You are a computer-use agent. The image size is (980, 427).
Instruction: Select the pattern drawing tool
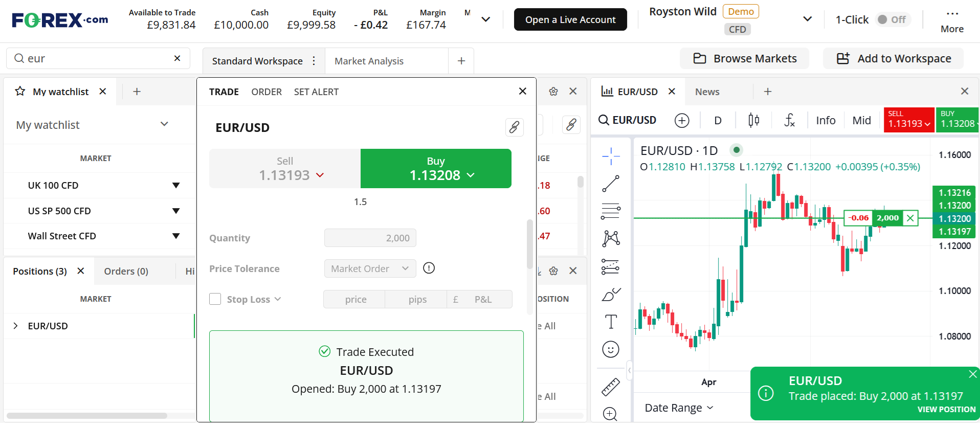[x=611, y=238]
